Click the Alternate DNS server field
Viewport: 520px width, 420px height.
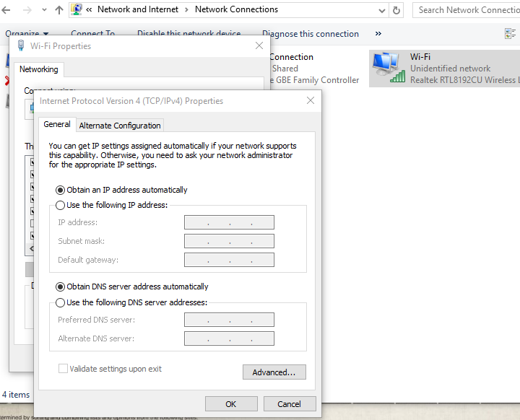(229, 338)
